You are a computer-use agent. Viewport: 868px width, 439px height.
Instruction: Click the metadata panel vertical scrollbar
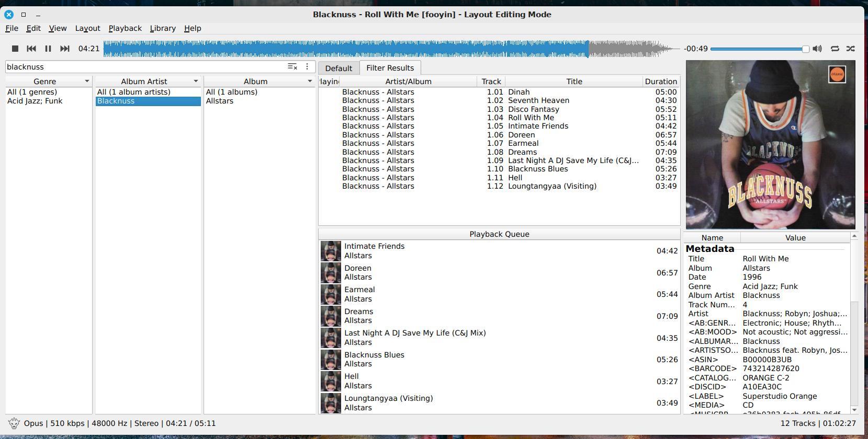click(x=854, y=323)
